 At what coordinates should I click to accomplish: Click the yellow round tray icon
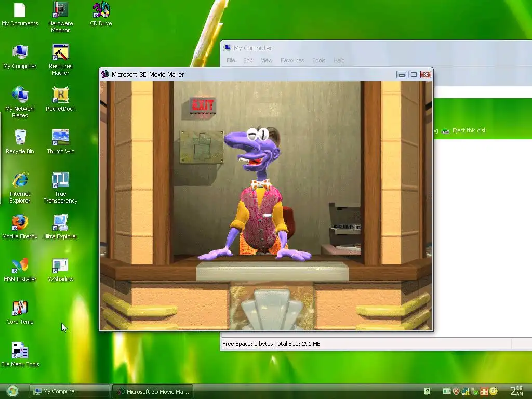pyautogui.click(x=494, y=391)
